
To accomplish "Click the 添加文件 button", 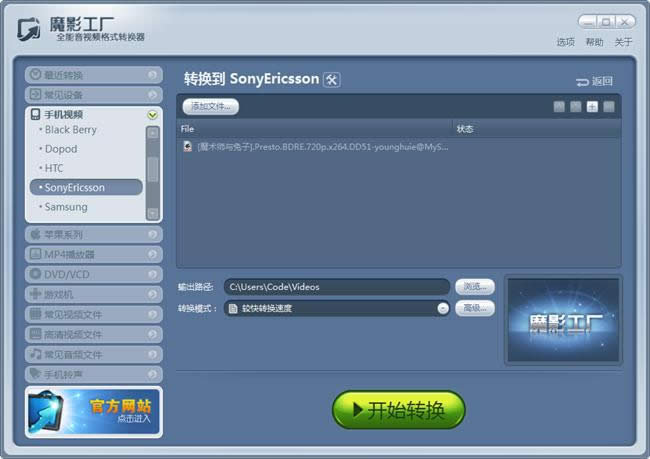I will (211, 106).
